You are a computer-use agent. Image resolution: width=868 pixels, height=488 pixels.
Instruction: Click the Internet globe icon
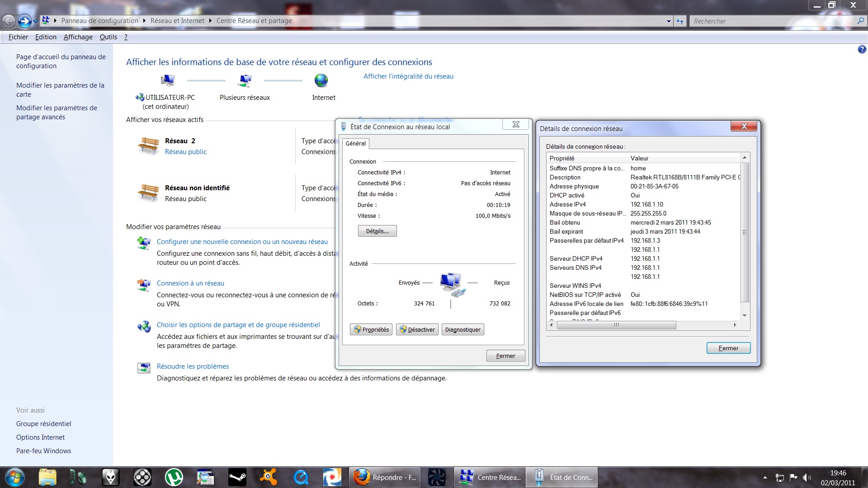[321, 80]
